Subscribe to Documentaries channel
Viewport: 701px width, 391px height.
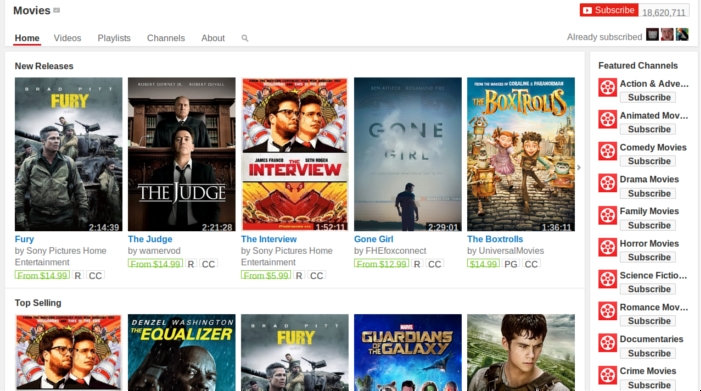coord(648,353)
